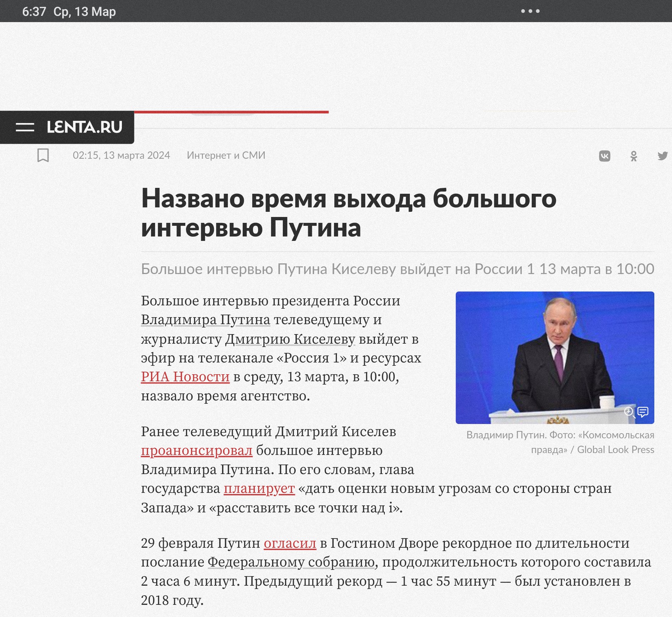Open the 'Владимира Путина' underlined link

(205, 320)
